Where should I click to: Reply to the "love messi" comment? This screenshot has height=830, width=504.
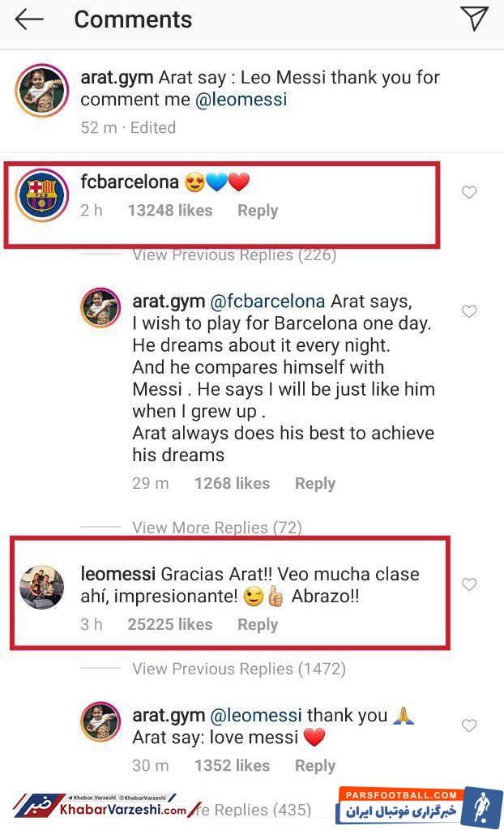(x=314, y=765)
